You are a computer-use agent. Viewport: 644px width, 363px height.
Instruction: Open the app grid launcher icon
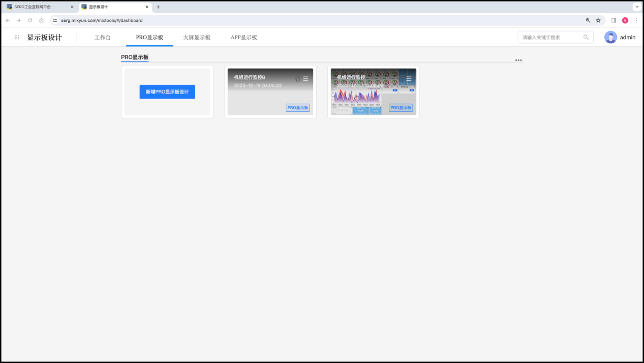pos(17,38)
